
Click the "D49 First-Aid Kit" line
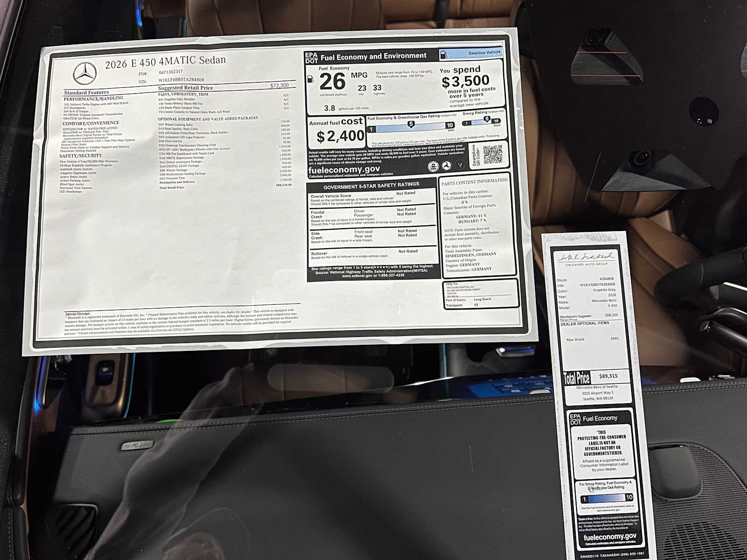[x=170, y=141]
